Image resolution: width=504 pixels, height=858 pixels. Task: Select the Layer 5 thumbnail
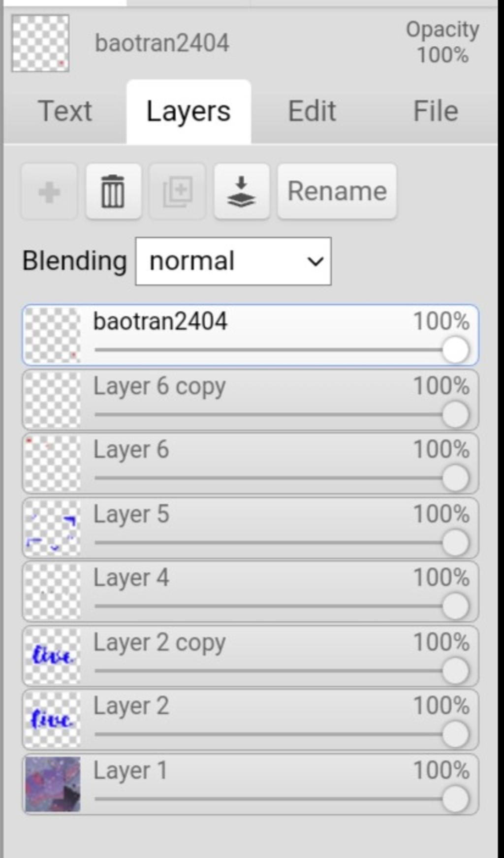[x=52, y=528]
